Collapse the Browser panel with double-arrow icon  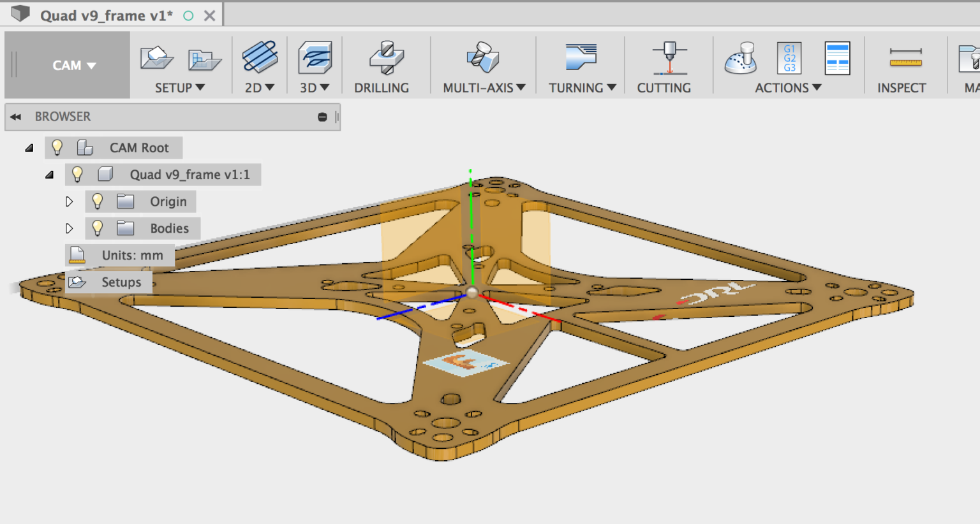click(15, 117)
